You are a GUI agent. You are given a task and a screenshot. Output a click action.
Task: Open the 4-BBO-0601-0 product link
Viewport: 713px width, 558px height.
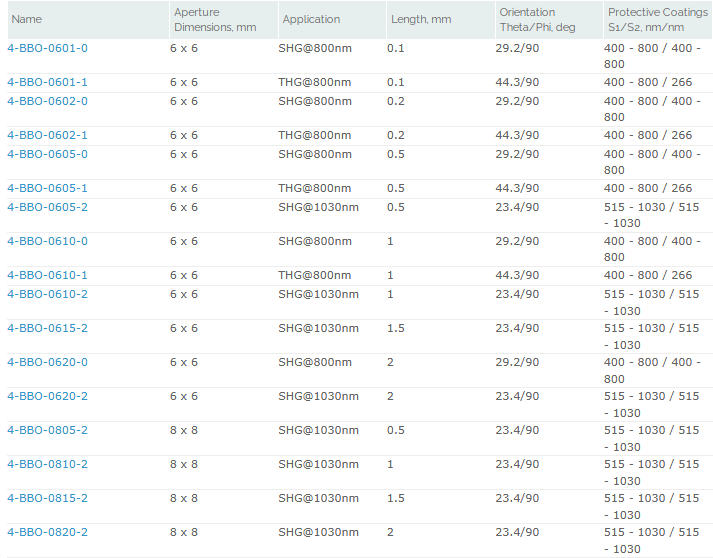(47, 48)
